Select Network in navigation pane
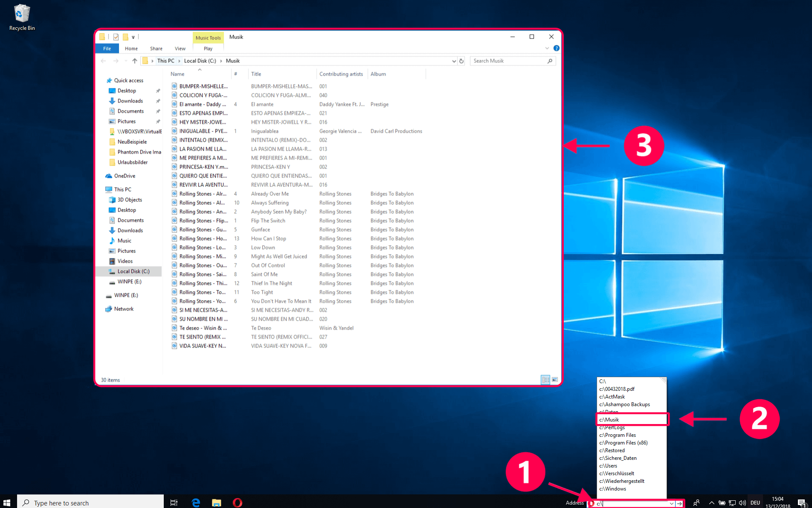 tap(124, 309)
